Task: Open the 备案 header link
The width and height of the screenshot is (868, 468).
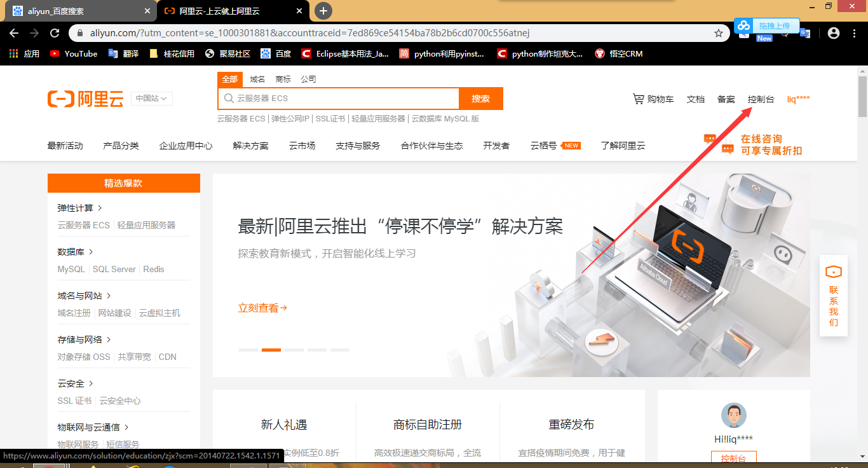Action: click(726, 99)
